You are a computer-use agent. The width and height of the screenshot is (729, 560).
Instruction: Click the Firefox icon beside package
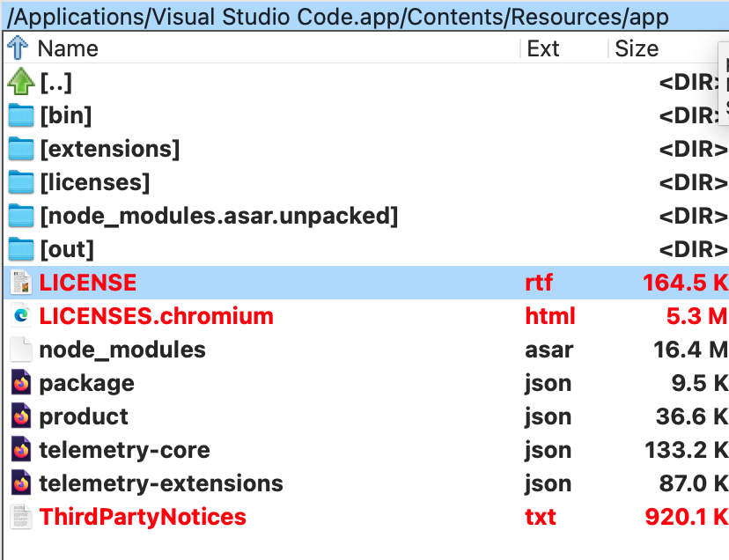[20, 383]
